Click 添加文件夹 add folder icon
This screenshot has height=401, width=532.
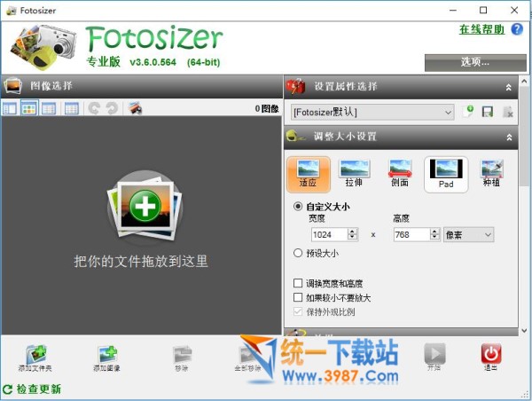click(x=35, y=358)
